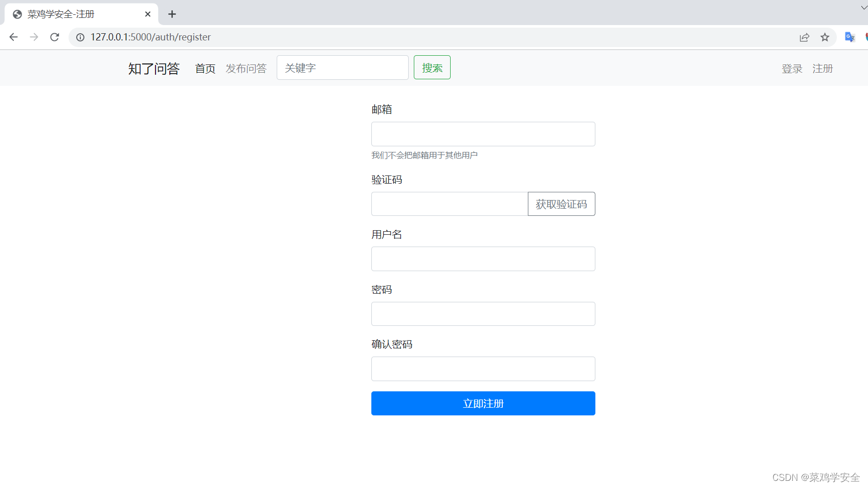Viewport: 868px width, 487px height.
Task: Open the 登录 link
Action: 792,69
